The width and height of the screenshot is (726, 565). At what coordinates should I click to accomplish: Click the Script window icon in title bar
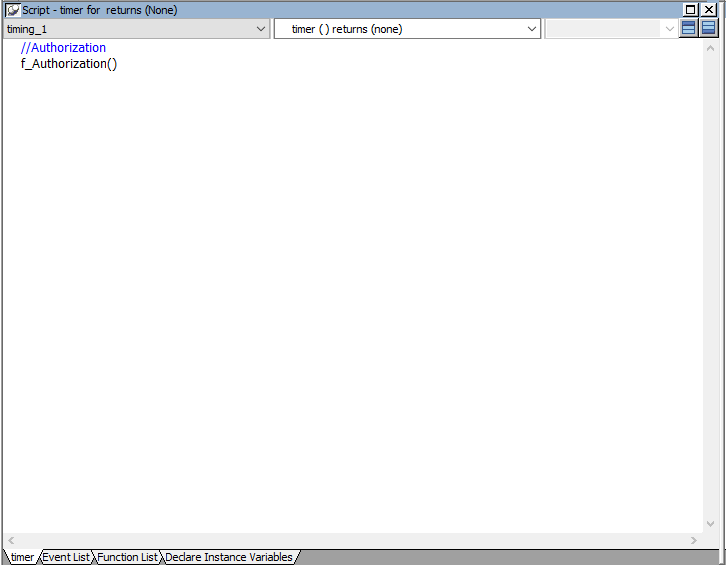coord(13,10)
